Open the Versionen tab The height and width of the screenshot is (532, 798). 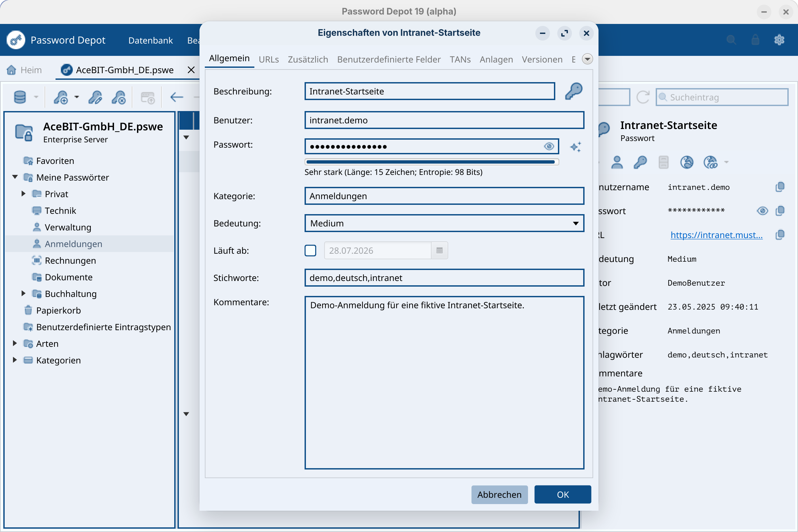pos(542,60)
